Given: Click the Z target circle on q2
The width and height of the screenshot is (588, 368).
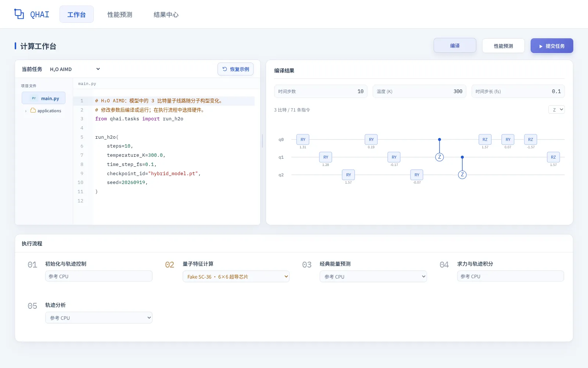Looking at the screenshot, I should point(462,175).
